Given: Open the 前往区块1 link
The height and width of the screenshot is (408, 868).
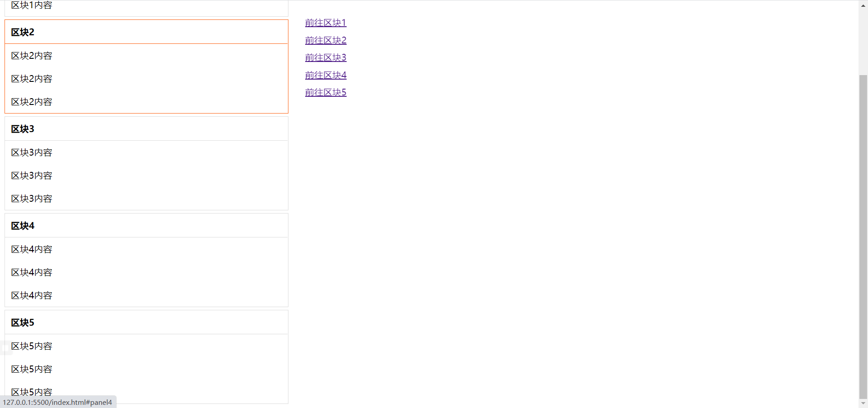Looking at the screenshot, I should 325,23.
